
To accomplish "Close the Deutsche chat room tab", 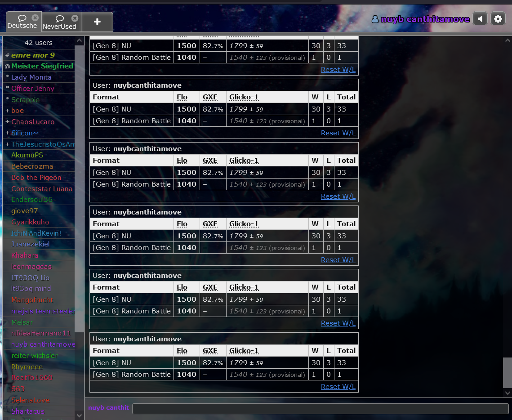I will (x=35, y=18).
